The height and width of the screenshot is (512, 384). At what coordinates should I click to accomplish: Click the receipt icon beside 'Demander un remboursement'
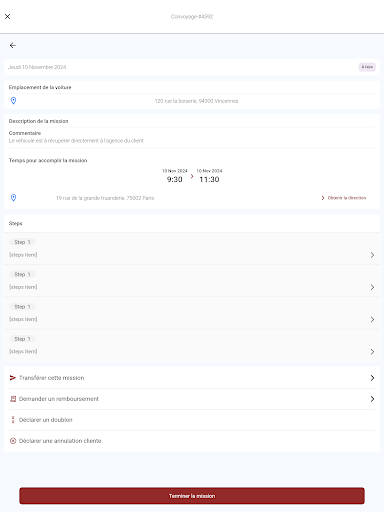point(13,399)
